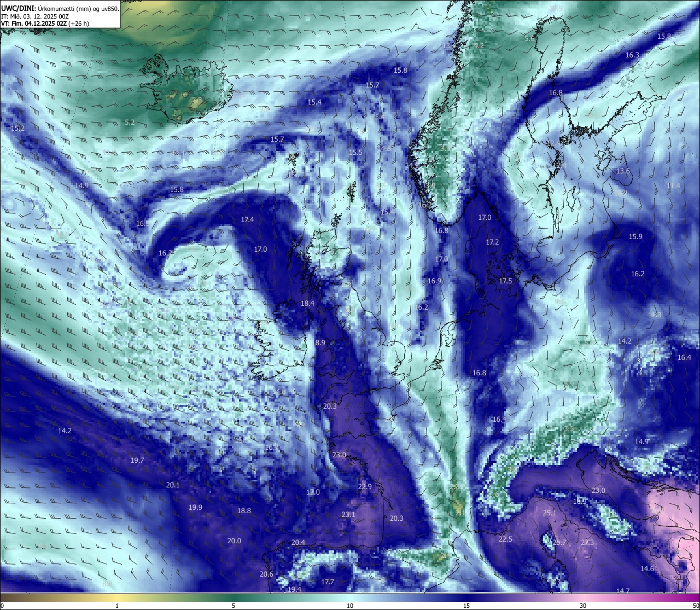Click the 15.5 value label

pos(355,153)
